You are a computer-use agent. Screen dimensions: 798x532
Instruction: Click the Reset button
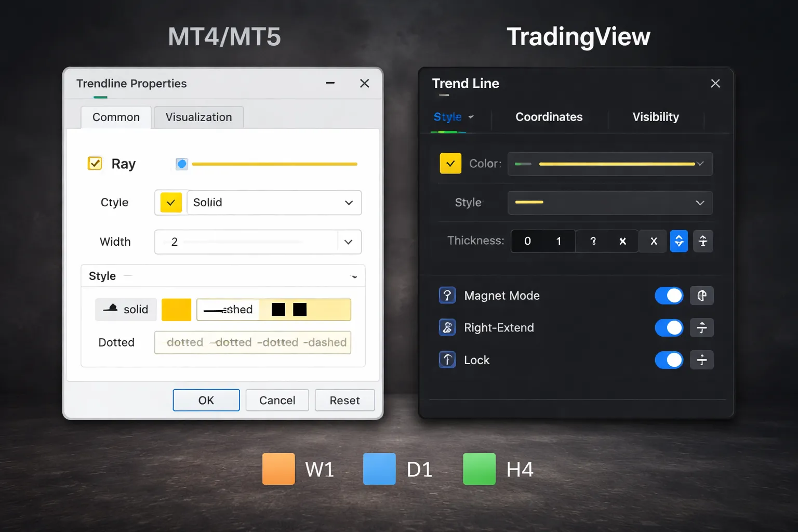click(x=344, y=400)
